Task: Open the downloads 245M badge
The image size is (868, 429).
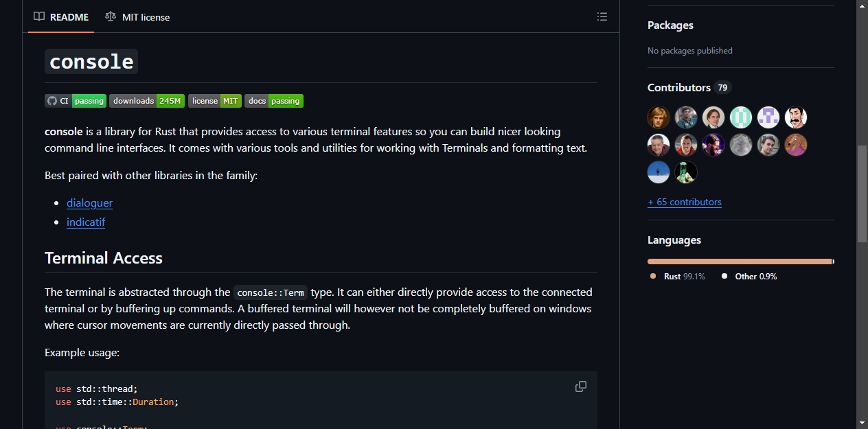Action: [x=147, y=101]
